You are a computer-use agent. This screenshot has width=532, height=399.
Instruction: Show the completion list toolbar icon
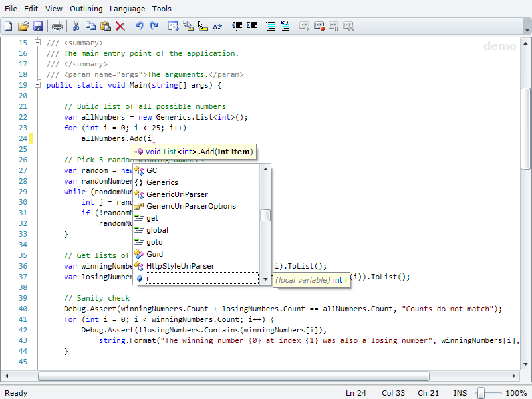click(x=174, y=26)
